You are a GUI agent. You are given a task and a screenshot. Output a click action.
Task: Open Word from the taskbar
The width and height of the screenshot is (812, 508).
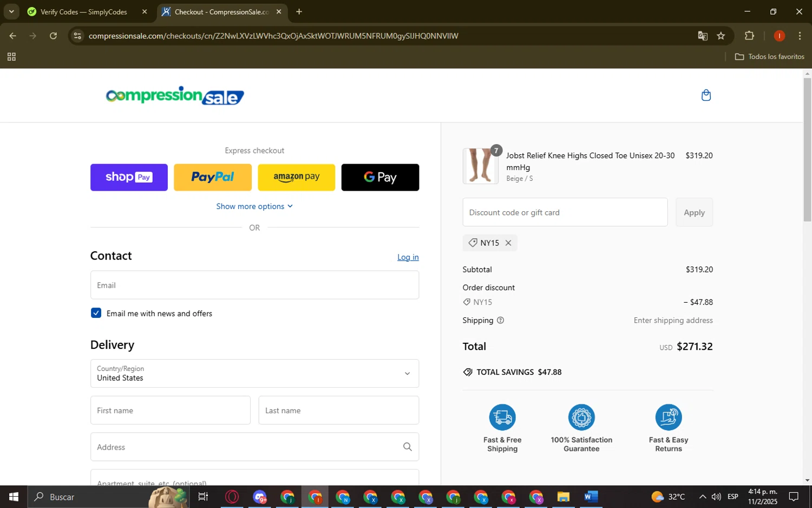point(591,497)
